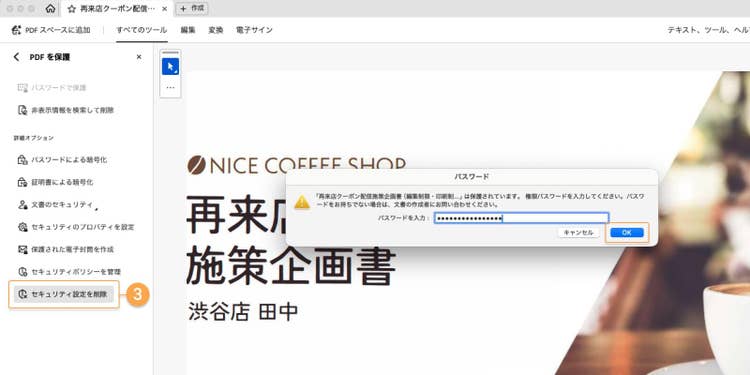
Task: Click the PDF スペース icon in the toolbar
Action: click(x=16, y=30)
